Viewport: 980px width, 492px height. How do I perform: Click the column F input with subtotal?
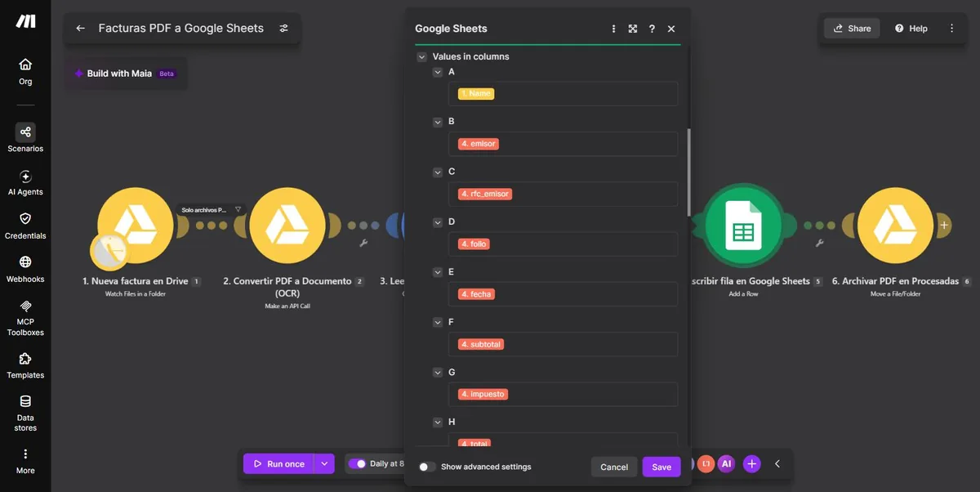[x=563, y=344]
